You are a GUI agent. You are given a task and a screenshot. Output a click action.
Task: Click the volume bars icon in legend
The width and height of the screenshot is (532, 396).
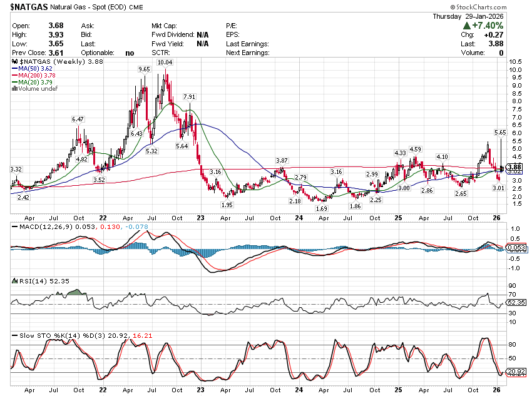click(x=13, y=89)
